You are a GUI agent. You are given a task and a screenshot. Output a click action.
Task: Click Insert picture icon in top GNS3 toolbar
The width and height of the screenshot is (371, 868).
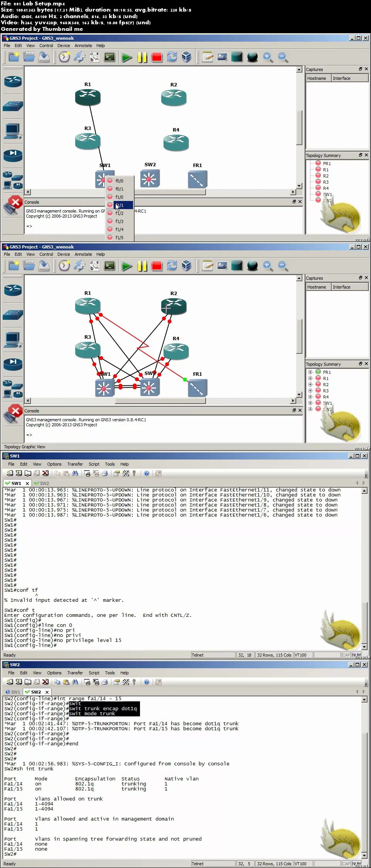(x=222, y=57)
